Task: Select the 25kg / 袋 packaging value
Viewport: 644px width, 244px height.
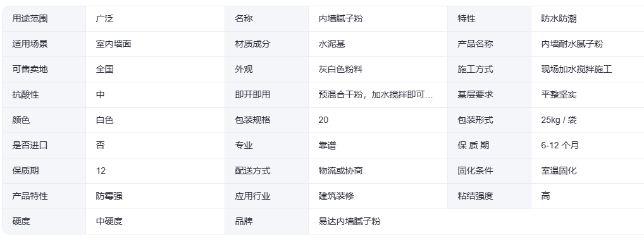Action: (x=559, y=120)
